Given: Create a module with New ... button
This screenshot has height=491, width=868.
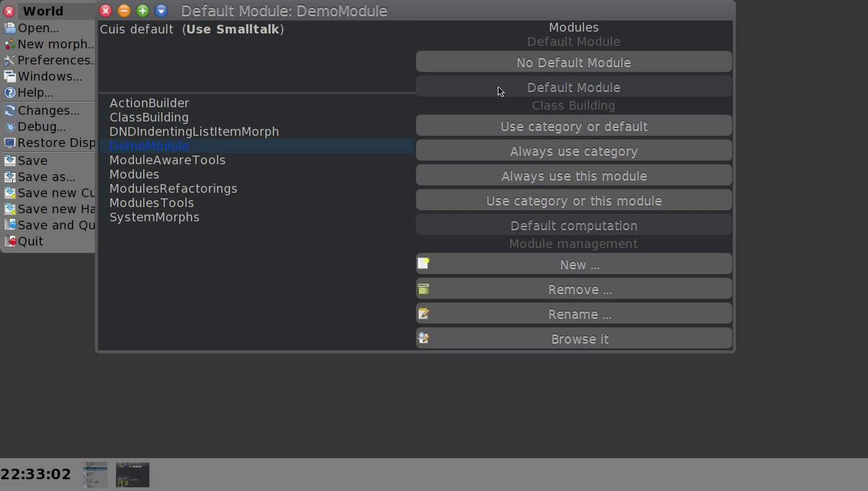Looking at the screenshot, I should [x=573, y=264].
